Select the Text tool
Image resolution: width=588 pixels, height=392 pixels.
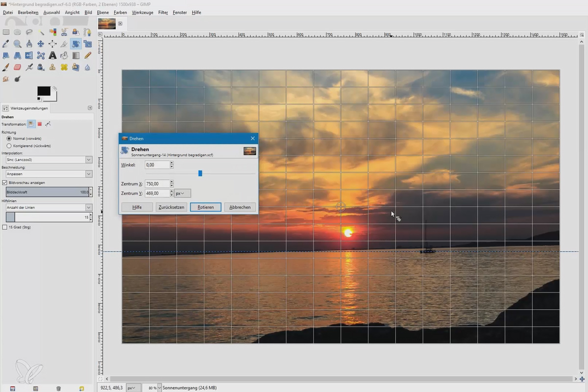tap(52, 55)
